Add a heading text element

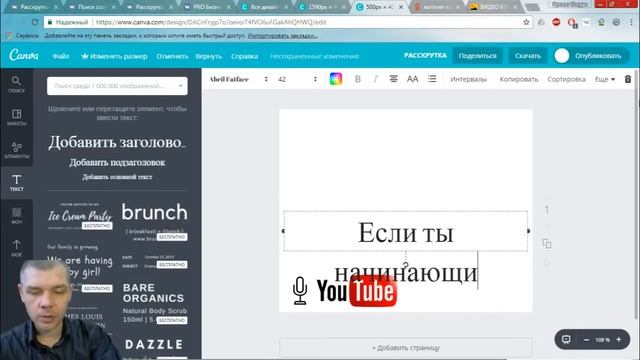coord(117,142)
